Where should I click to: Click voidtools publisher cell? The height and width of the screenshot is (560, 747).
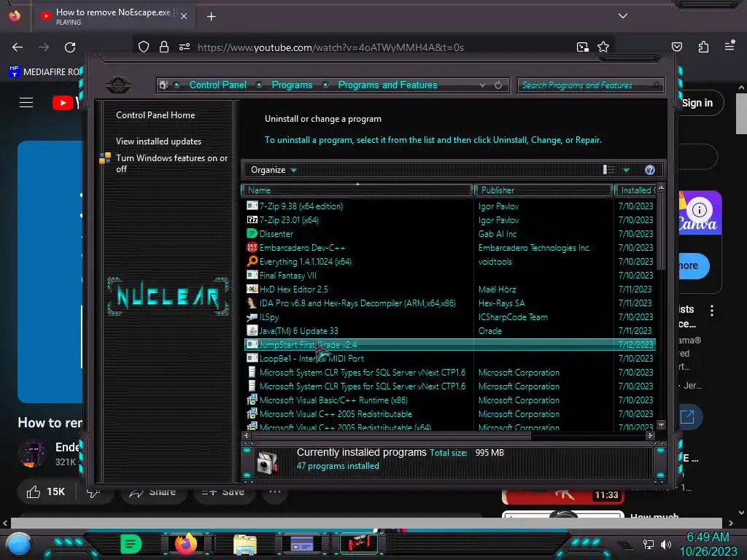click(495, 262)
